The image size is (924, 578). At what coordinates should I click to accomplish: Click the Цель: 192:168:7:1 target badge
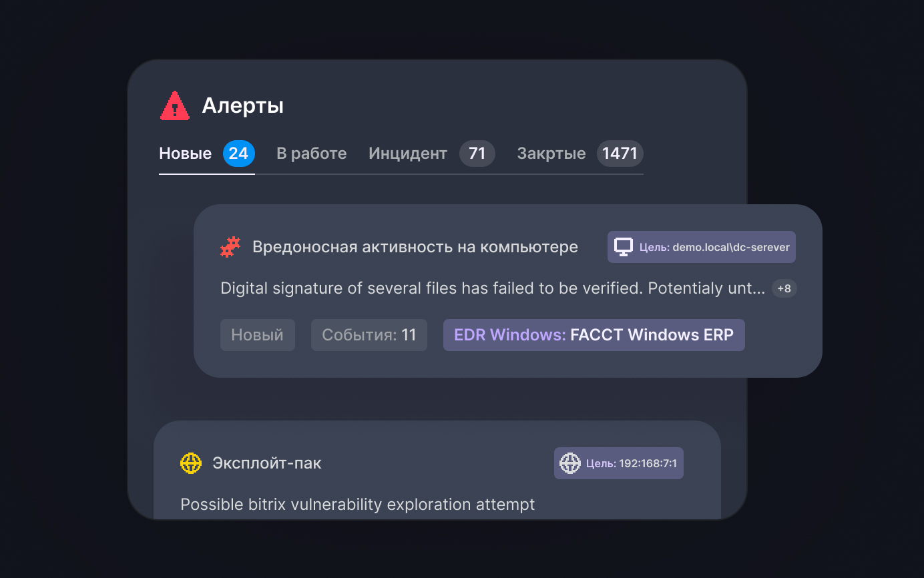click(x=618, y=463)
